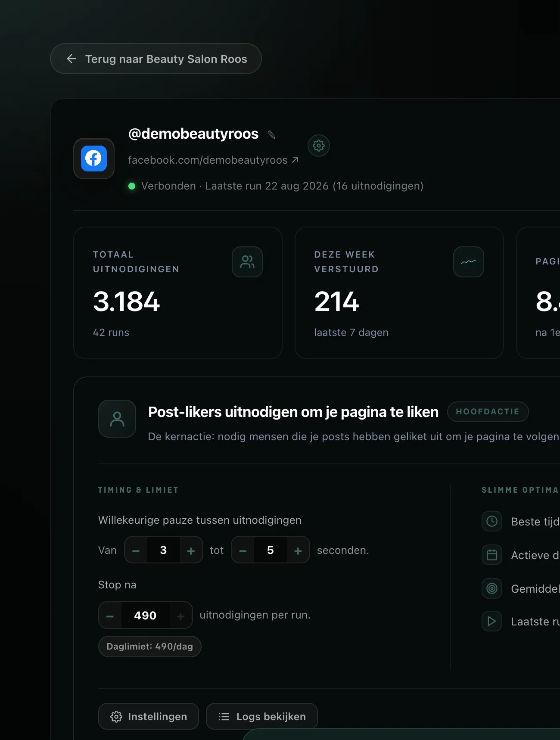Open the gear settings icon beside the username
This screenshot has width=560, height=740.
[x=319, y=146]
